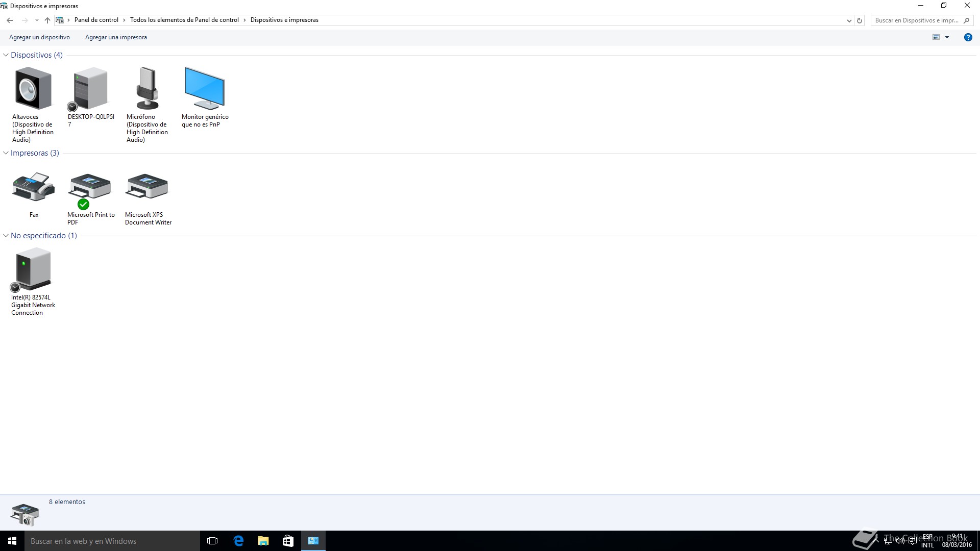
Task: Select the Fax printer icon
Action: coord(34,187)
